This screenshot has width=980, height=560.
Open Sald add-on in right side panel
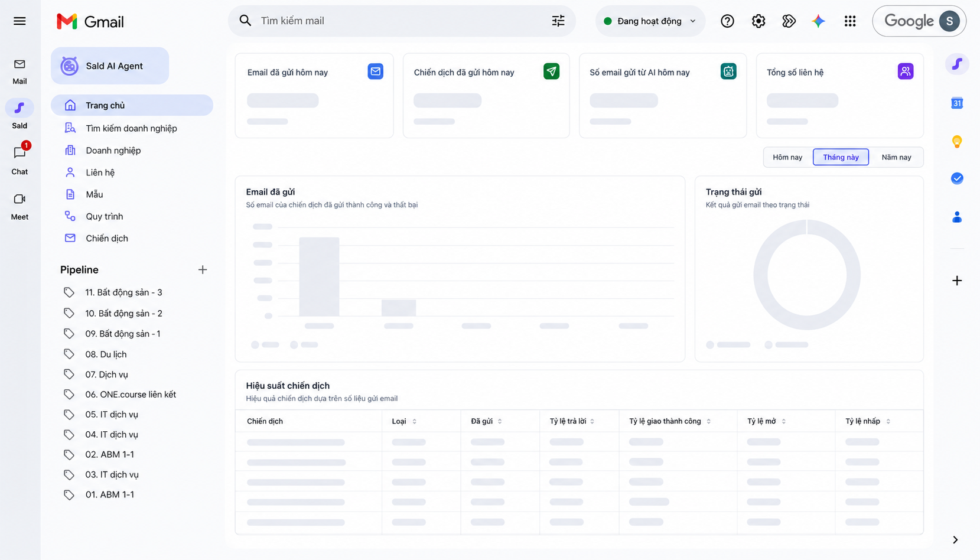(x=957, y=64)
